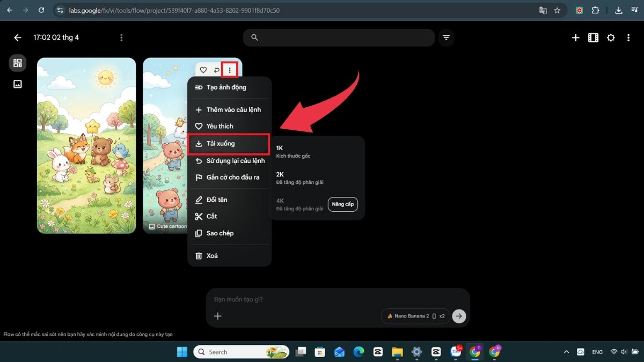Viewport: 644px width, 362px height.
Task: Open the grid view in the left sidebar
Action: pyautogui.click(x=17, y=62)
